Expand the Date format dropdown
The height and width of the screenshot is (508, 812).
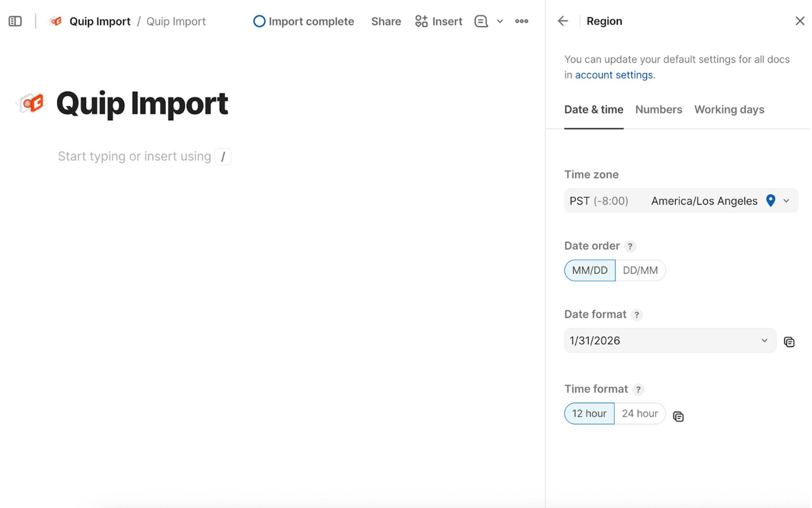pos(670,341)
